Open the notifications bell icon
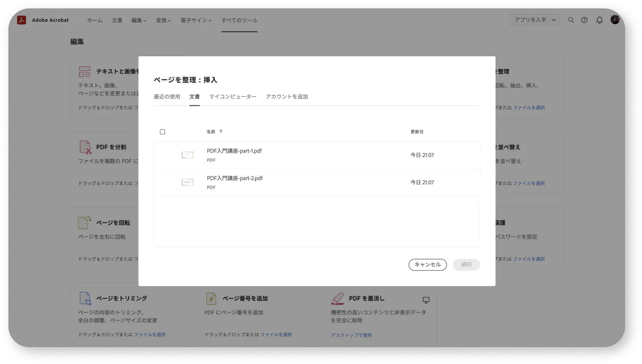Screen dimensions: 642x364 (600, 20)
